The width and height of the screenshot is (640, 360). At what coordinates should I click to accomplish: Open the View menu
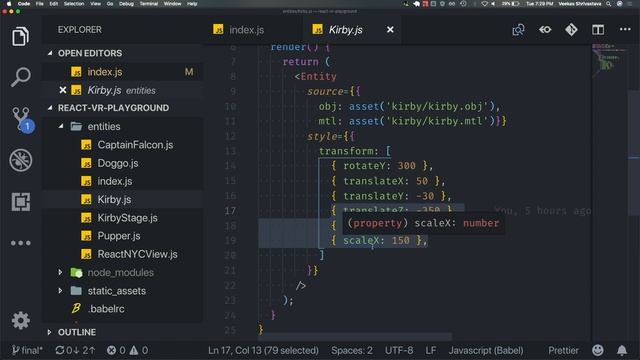(x=96, y=4)
